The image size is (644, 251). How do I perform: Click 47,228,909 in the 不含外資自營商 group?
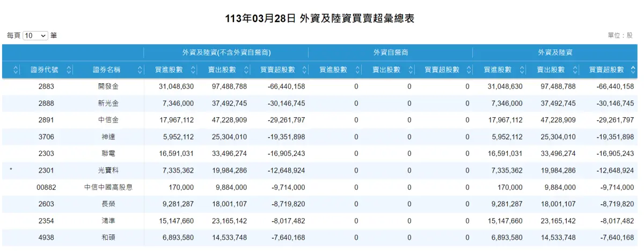(230, 120)
